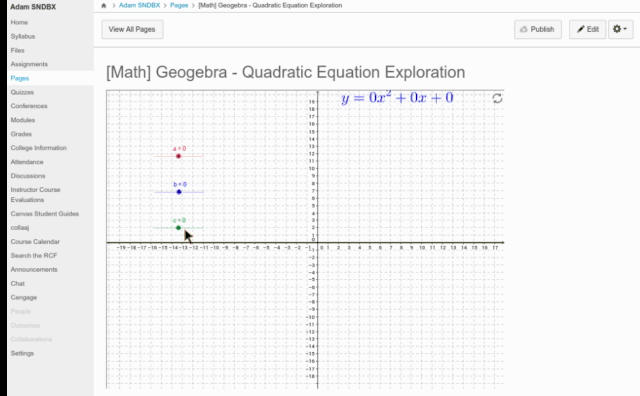Click the quadratic equation formula text
This screenshot has height=396, width=640.
(x=397, y=98)
